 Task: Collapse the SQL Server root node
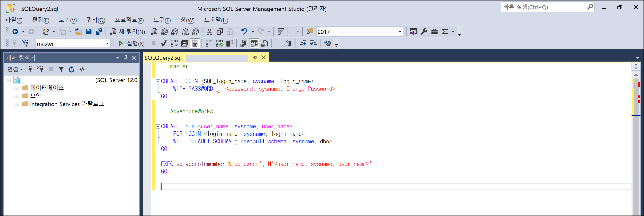(9, 80)
